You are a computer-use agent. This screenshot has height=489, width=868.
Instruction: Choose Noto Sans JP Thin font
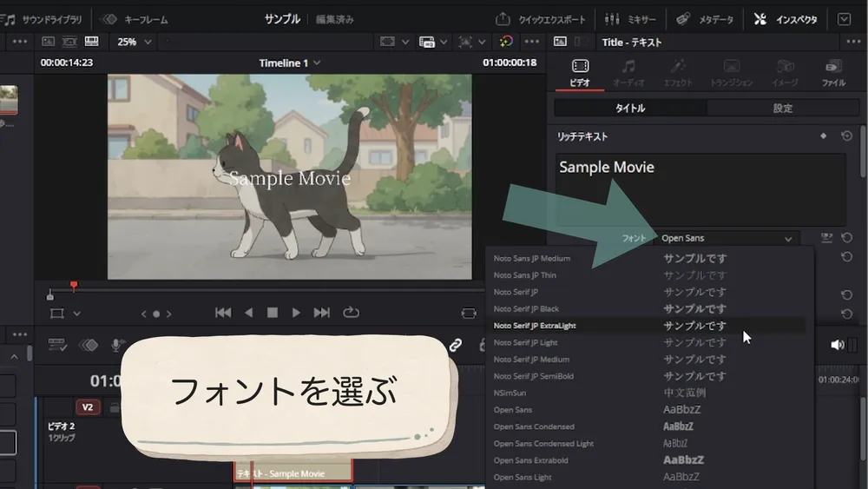(x=645, y=275)
